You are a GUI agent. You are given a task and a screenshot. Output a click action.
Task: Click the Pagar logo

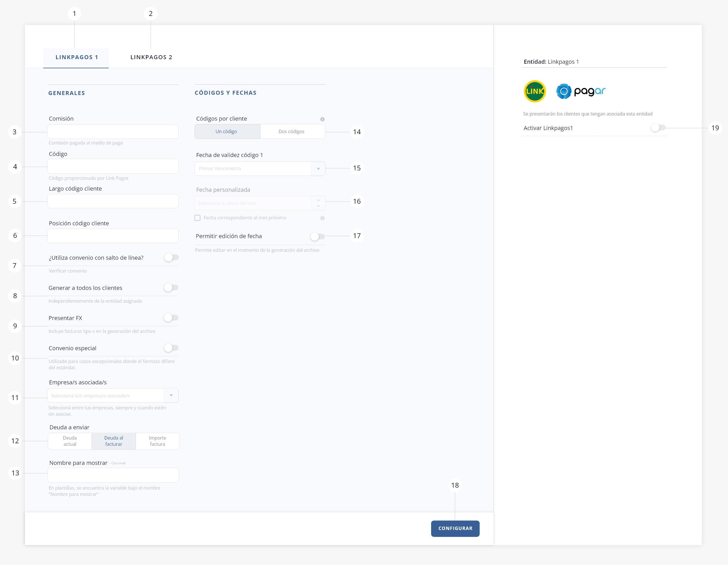[581, 91]
